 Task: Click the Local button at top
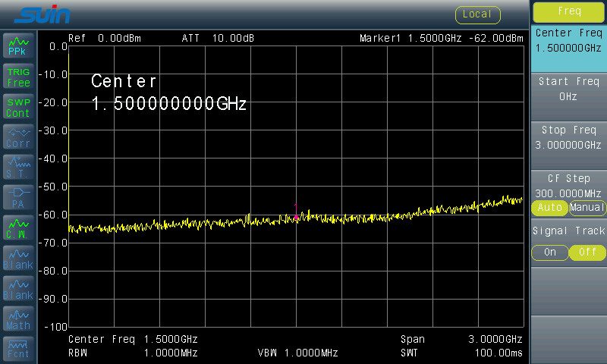(x=478, y=14)
